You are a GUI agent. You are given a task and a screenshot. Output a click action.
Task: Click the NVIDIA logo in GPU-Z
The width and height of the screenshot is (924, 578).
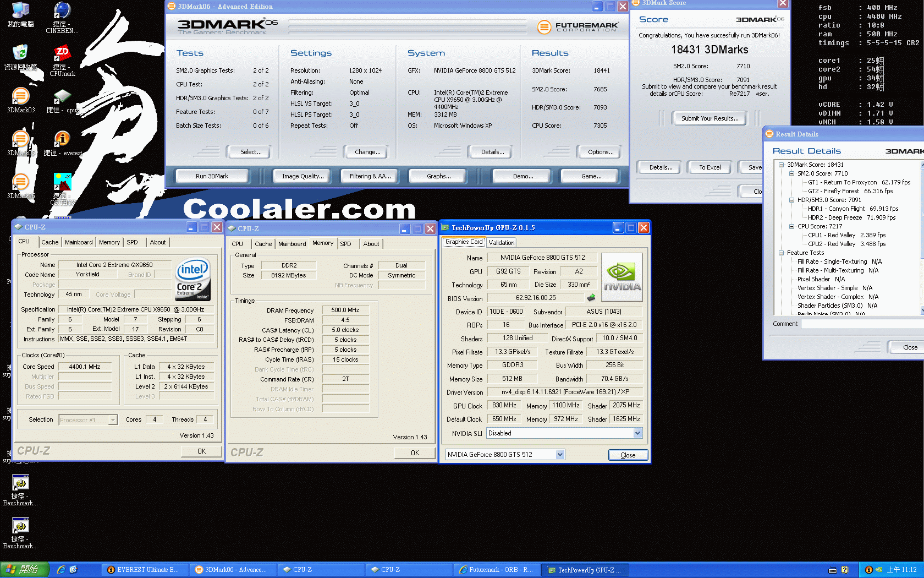622,277
